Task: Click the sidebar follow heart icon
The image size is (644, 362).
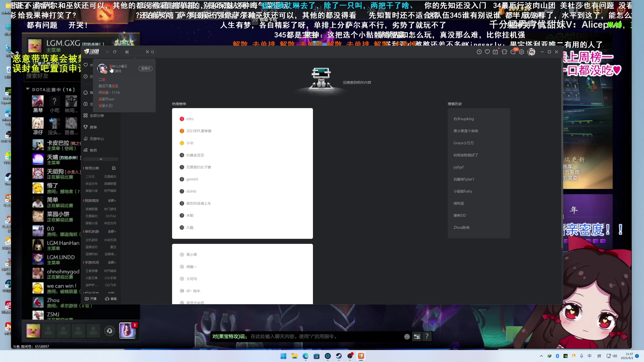Action: point(86,65)
